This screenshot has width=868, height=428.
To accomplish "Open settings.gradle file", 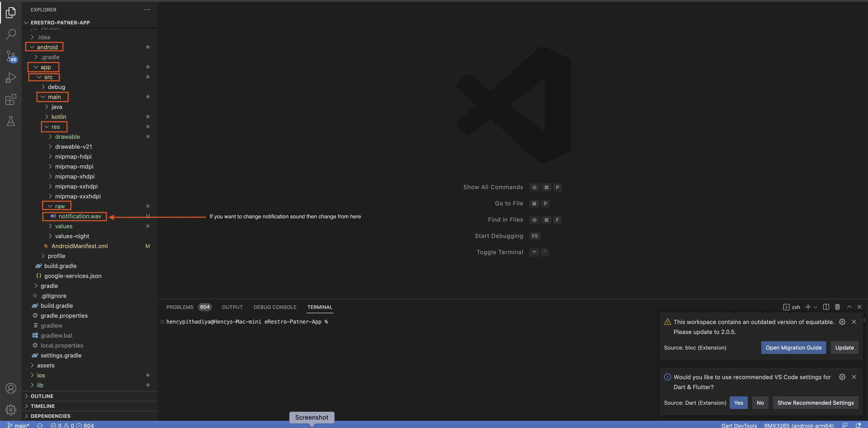I will (61, 355).
